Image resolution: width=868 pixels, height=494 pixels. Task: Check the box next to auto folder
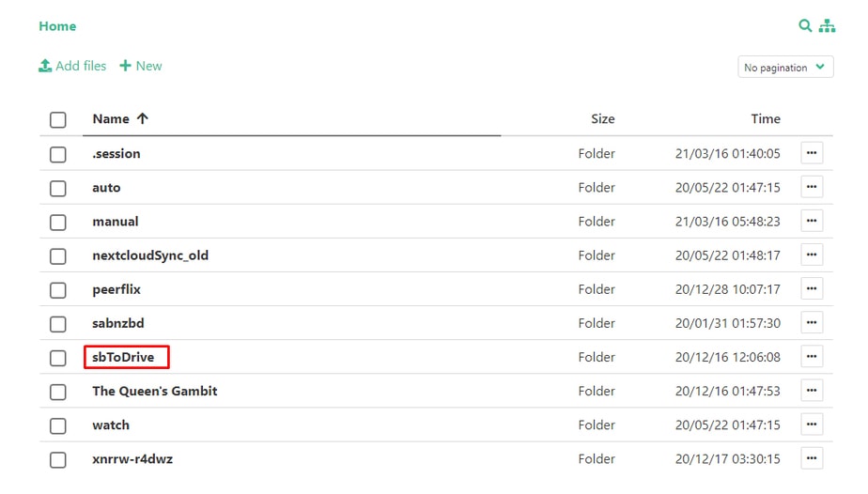(58, 188)
